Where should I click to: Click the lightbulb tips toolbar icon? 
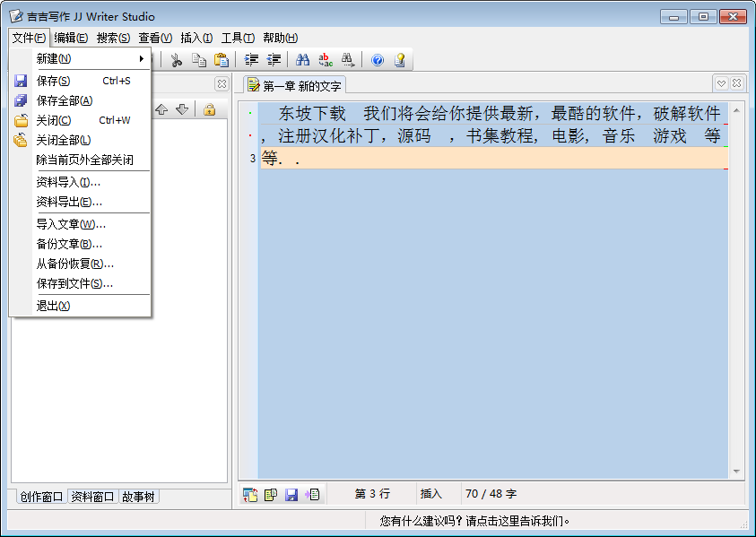pyautogui.click(x=400, y=60)
